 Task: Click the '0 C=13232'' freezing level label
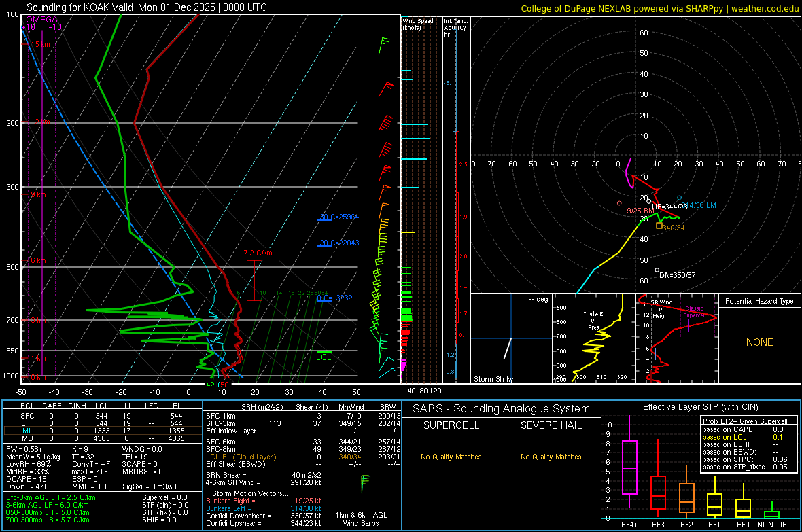335,298
